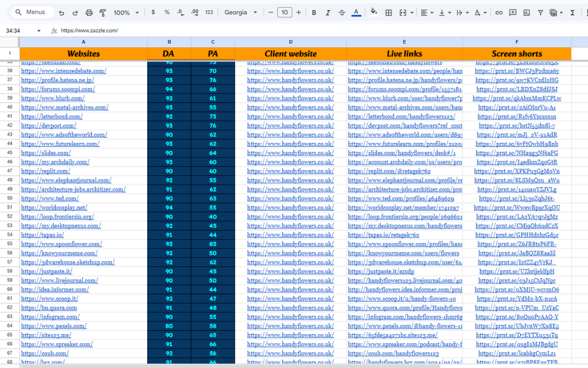Toggle italic formatting
This screenshot has width=588, height=368.
click(x=328, y=13)
